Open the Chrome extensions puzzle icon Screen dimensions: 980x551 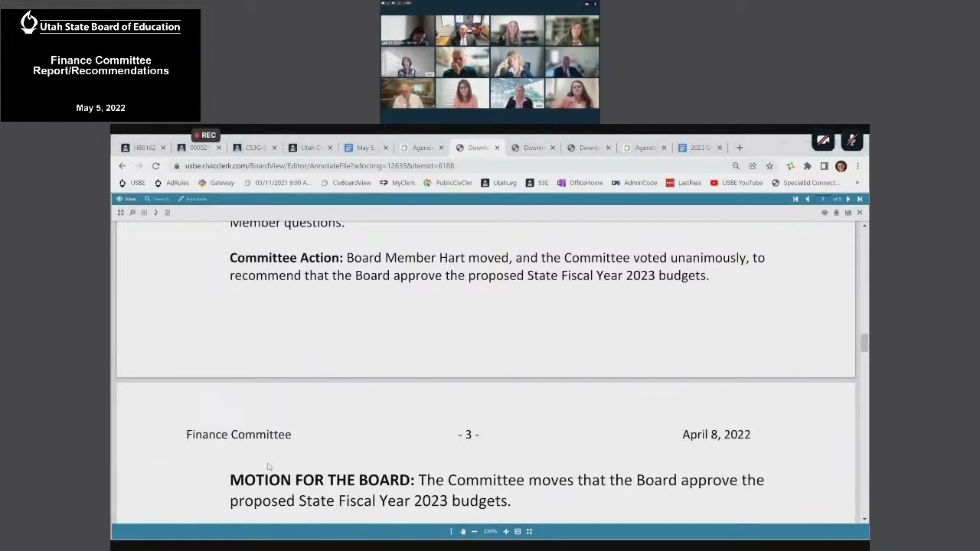pyautogui.click(x=807, y=166)
